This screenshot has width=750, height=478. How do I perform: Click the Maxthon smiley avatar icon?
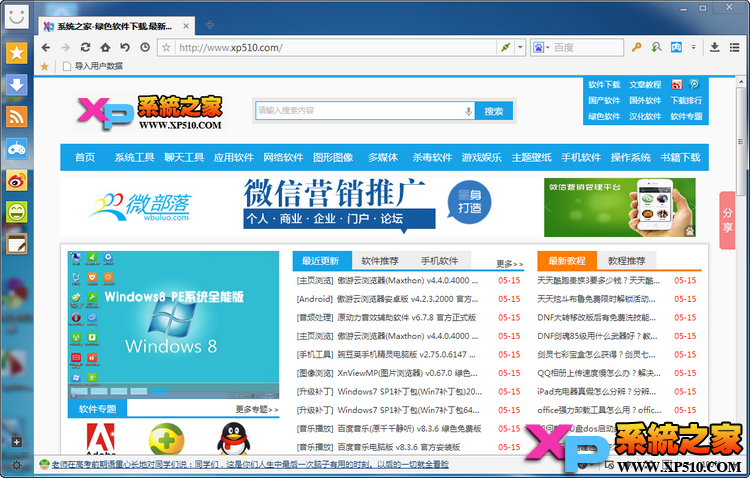[17, 16]
